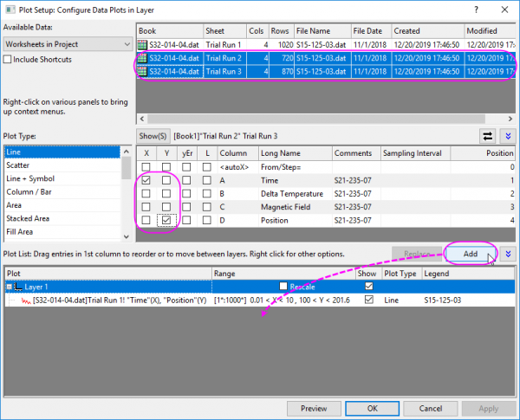This screenshot has width=520, height=420.
Task: Select Scatter in Plot Type list
Action: pos(18,165)
